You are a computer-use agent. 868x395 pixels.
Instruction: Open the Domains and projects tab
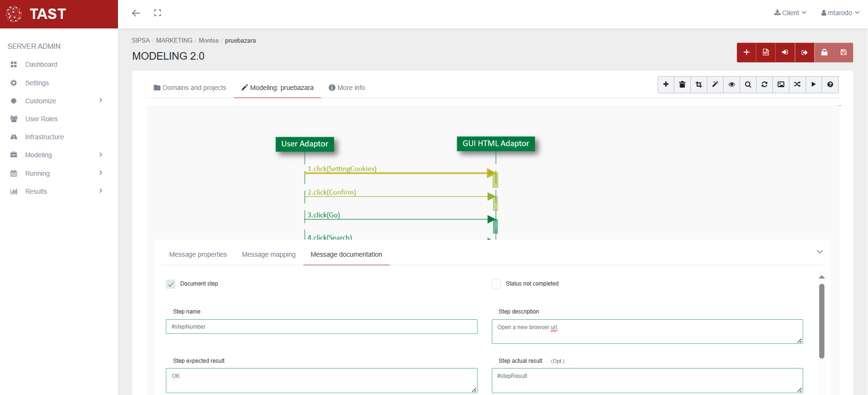click(190, 88)
